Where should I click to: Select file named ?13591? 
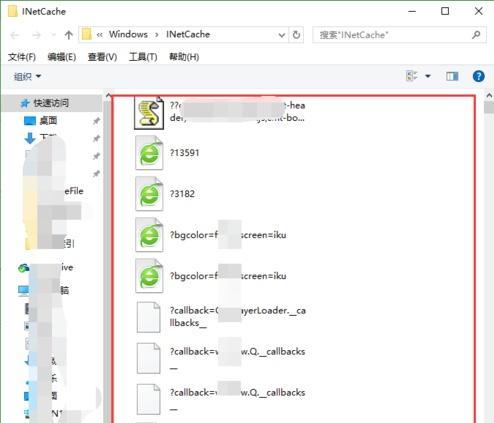pyautogui.click(x=184, y=153)
